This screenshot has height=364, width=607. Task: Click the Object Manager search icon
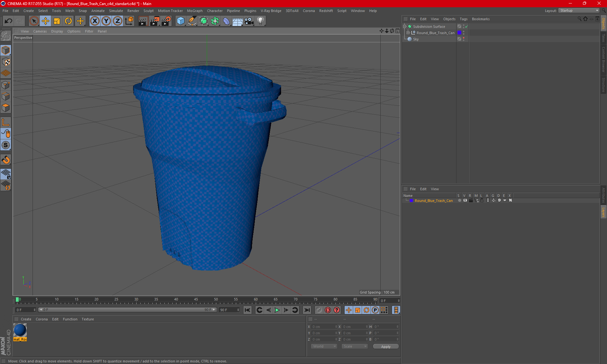(x=579, y=19)
